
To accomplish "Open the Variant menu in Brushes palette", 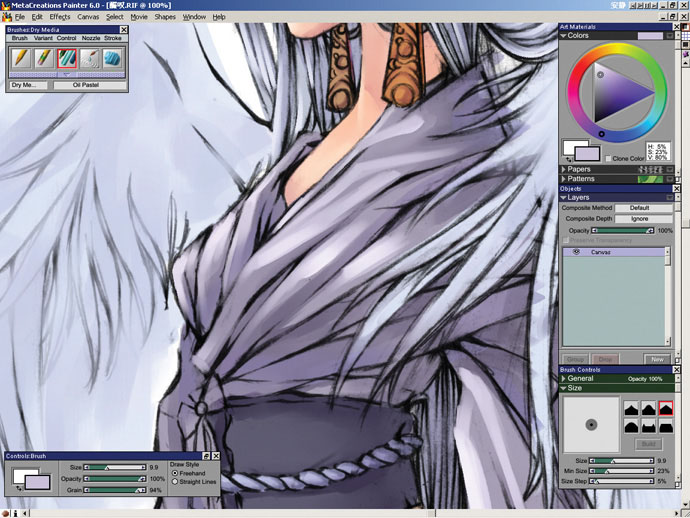I will pyautogui.click(x=43, y=38).
